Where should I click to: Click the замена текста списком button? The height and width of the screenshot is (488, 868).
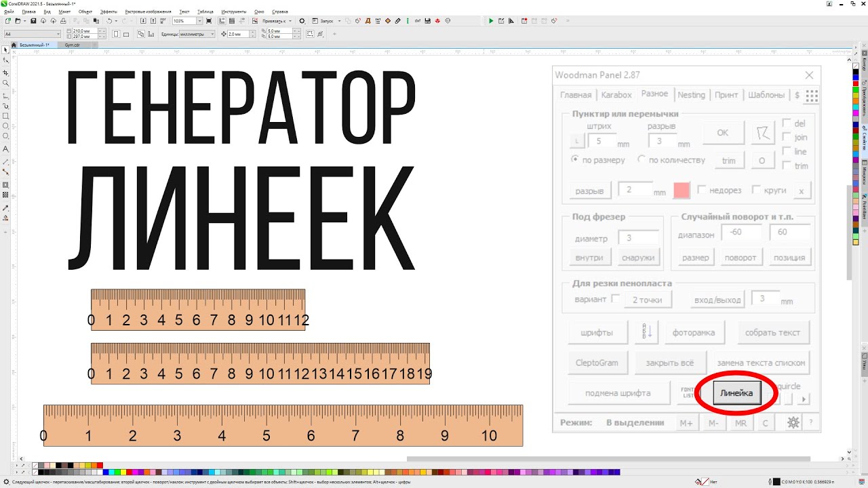[761, 363]
